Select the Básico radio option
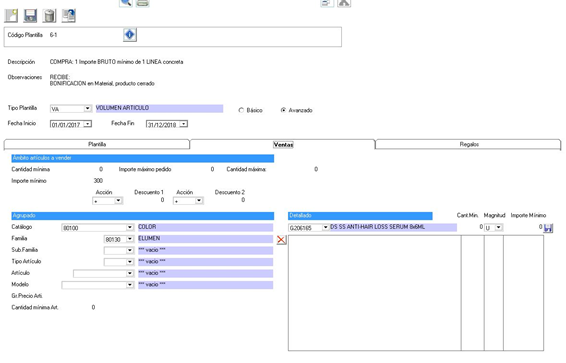Viewport: 566px width, 363px height. [241, 110]
